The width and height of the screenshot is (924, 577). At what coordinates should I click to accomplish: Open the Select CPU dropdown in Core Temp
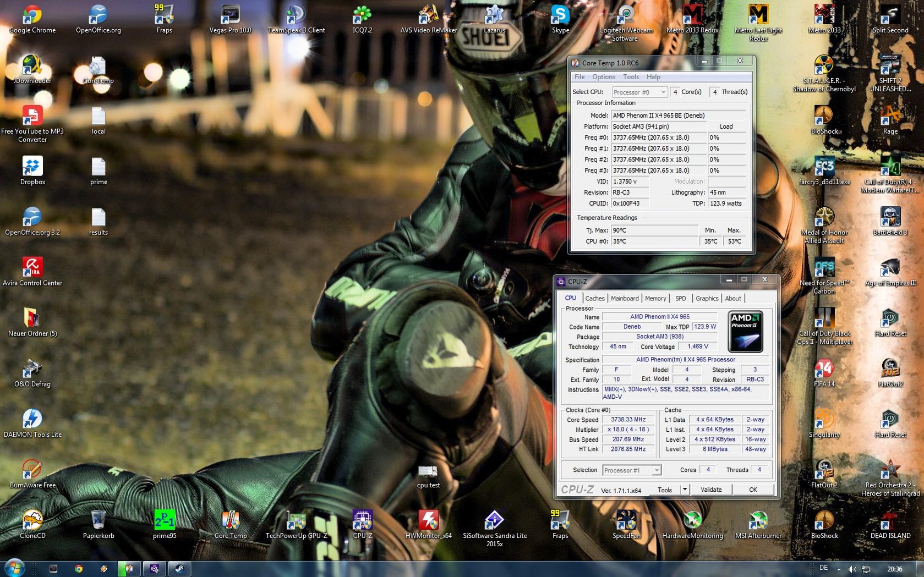[640, 92]
